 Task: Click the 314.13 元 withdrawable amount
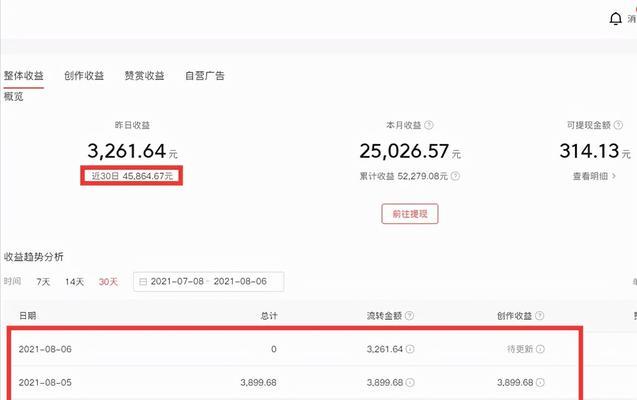pos(595,151)
